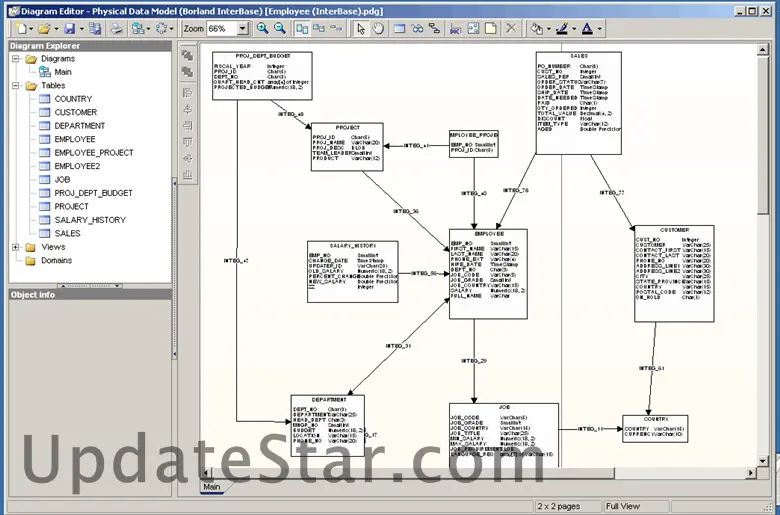Click the new relationship link icon
This screenshot has width=780, height=515.
434,28
